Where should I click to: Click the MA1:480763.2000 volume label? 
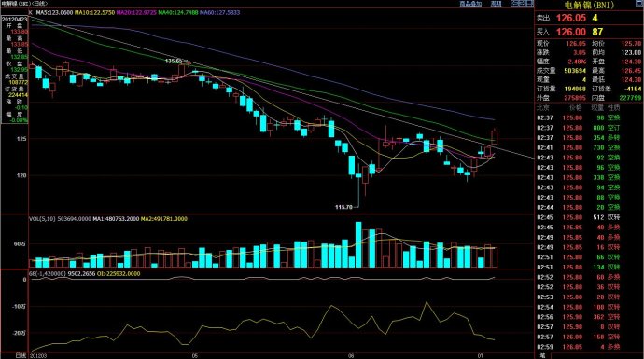(116, 219)
